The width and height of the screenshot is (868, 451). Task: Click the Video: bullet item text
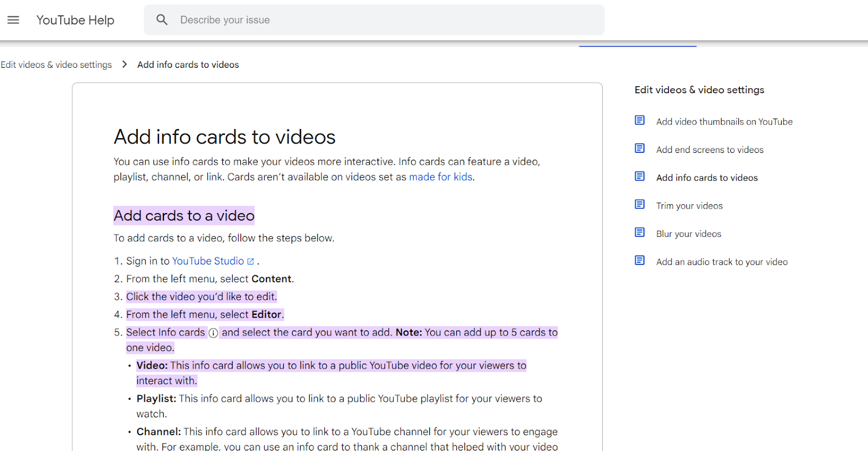coord(331,373)
